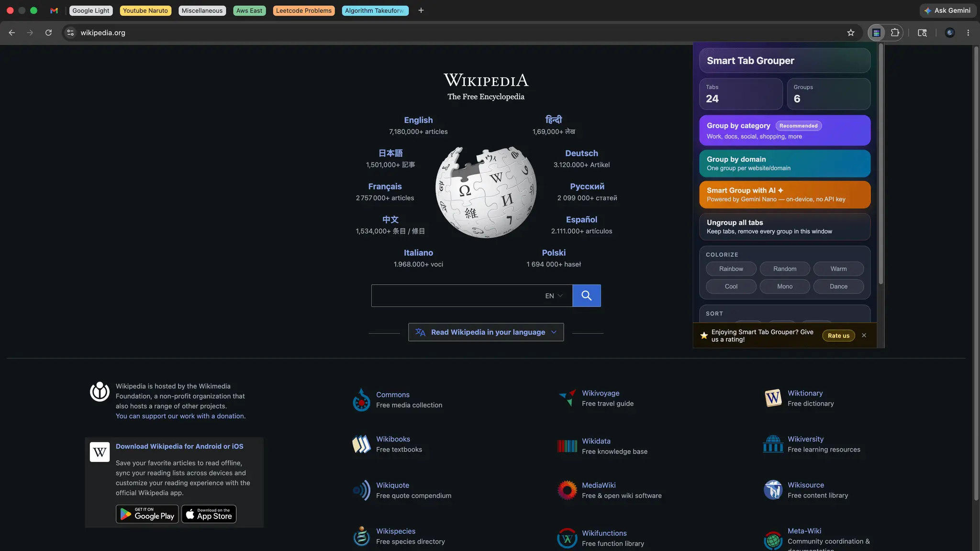
Task: Click the Commons logo icon
Action: tap(361, 400)
